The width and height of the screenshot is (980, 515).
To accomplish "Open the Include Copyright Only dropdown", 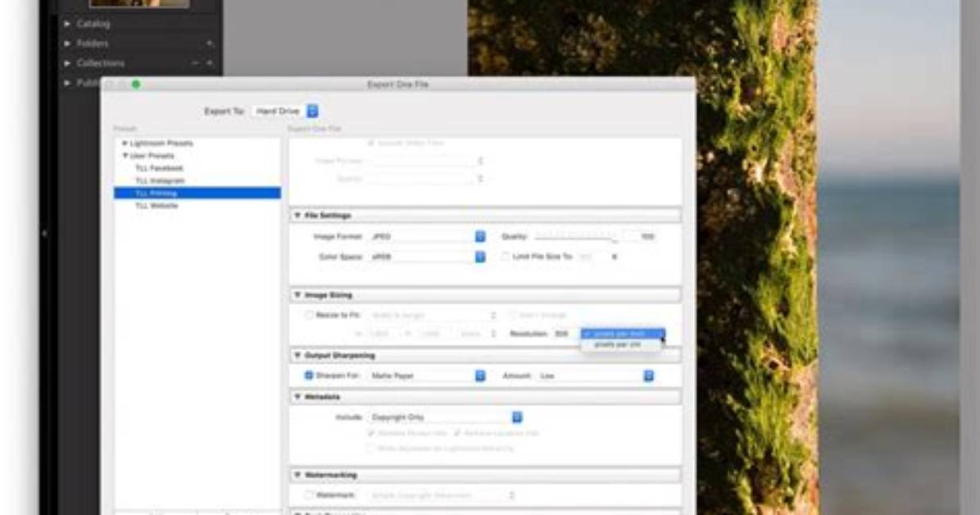I will pos(446,417).
